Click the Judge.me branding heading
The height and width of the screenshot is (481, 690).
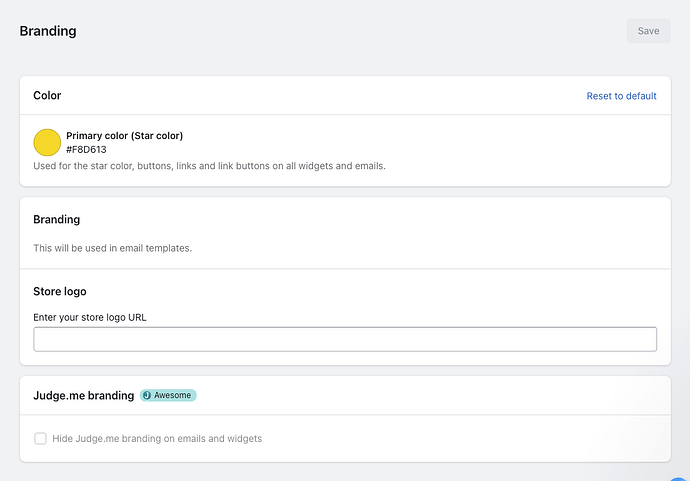click(83, 395)
